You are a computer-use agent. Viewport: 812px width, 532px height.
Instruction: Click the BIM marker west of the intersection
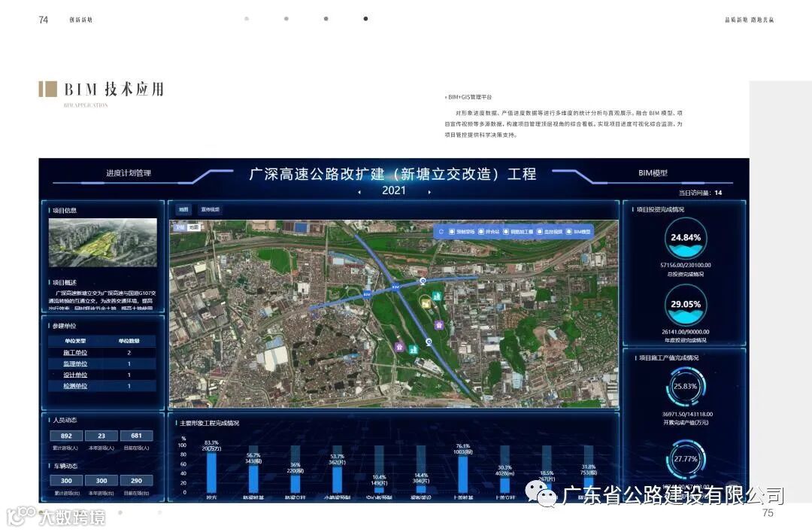point(367,294)
